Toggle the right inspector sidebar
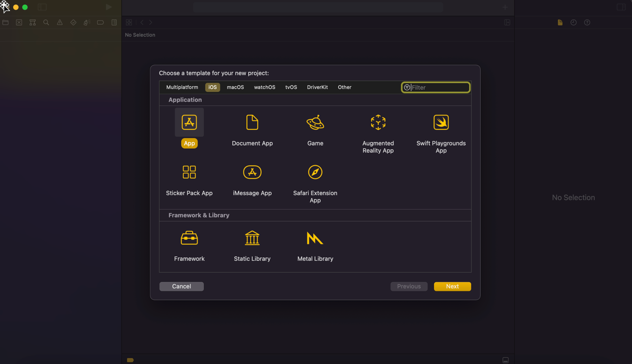 coord(621,7)
